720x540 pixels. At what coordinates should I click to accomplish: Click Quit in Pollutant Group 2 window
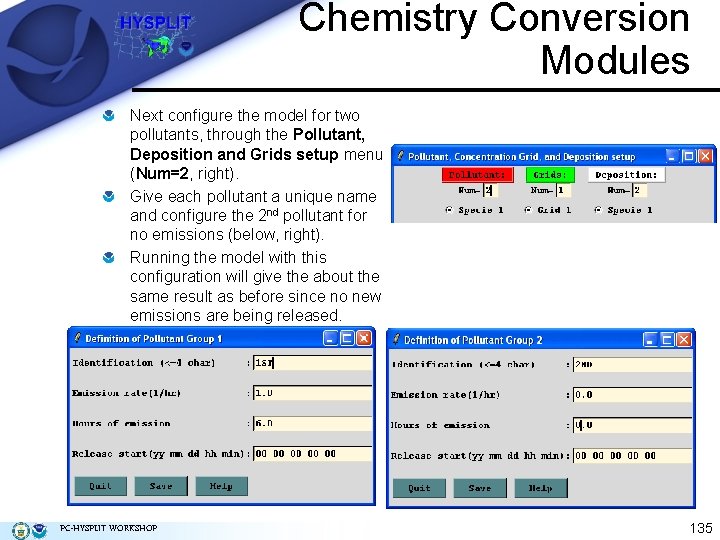419,488
